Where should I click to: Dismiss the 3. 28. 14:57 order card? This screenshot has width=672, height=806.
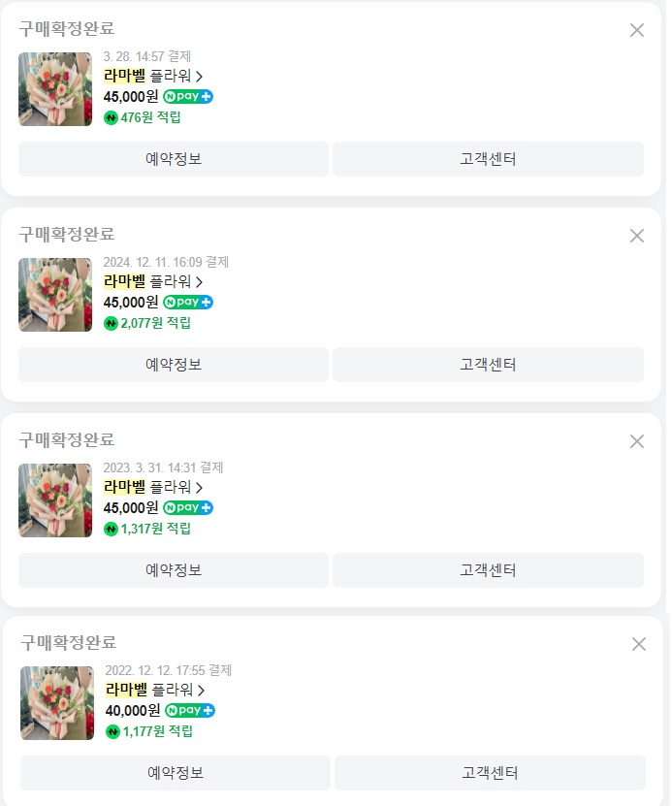[637, 30]
